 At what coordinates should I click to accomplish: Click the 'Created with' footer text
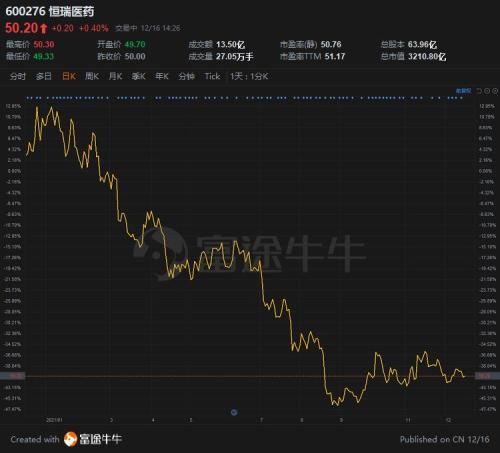click(x=35, y=439)
